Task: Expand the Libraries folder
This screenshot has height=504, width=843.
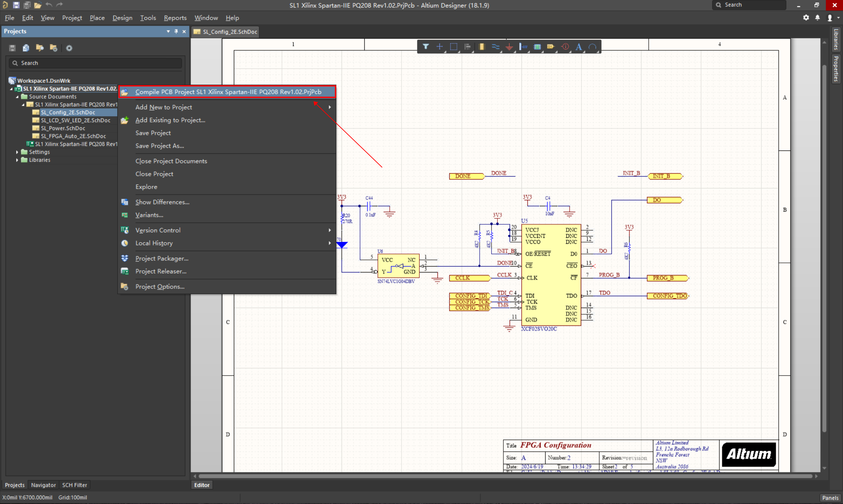Action: click(x=17, y=160)
